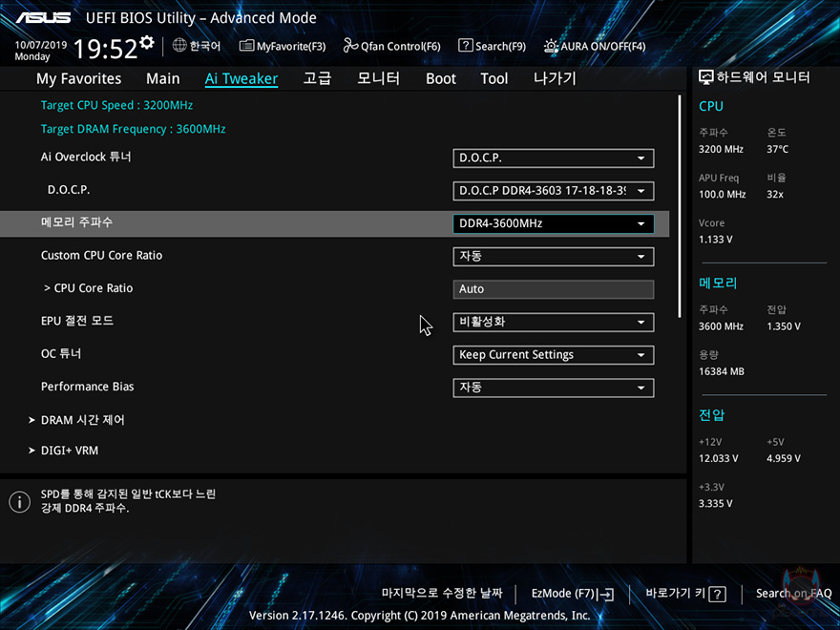
Task: Click the Search(F9) question mark icon
Action: (x=466, y=46)
